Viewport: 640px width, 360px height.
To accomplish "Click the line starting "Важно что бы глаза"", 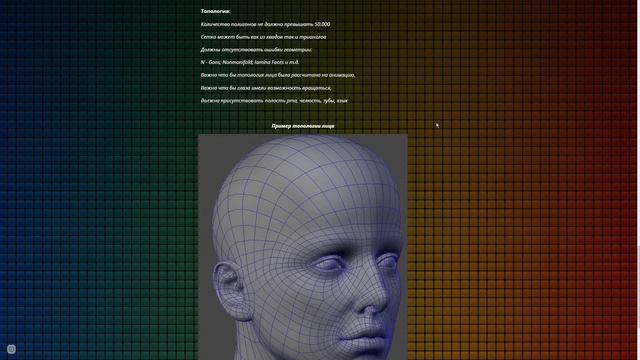I will pos(266,88).
